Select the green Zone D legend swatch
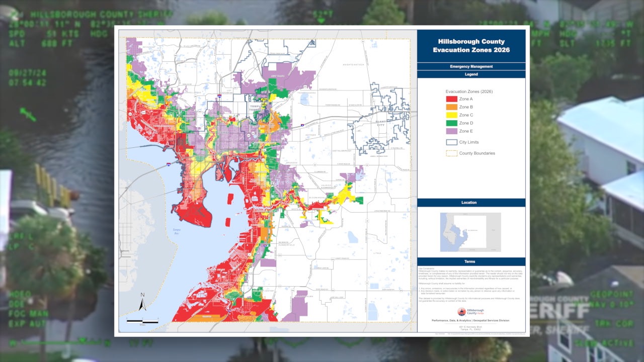 coord(451,123)
